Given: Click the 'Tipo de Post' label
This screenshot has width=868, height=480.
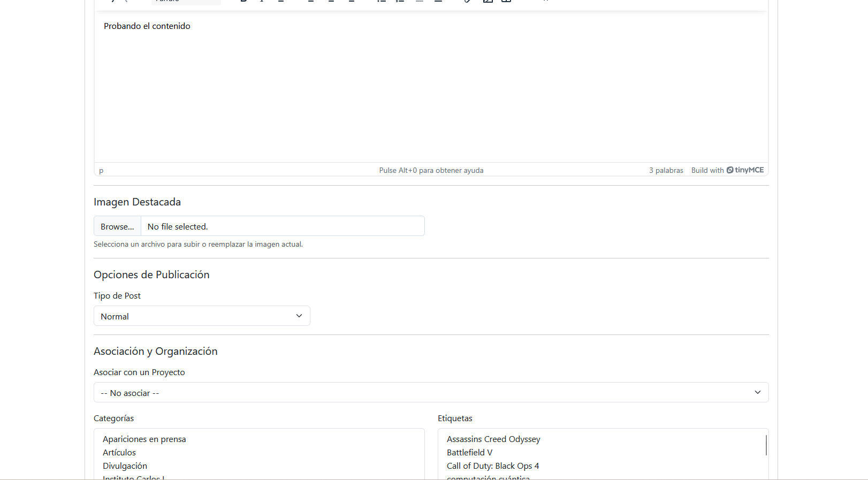Looking at the screenshot, I should click(x=117, y=296).
